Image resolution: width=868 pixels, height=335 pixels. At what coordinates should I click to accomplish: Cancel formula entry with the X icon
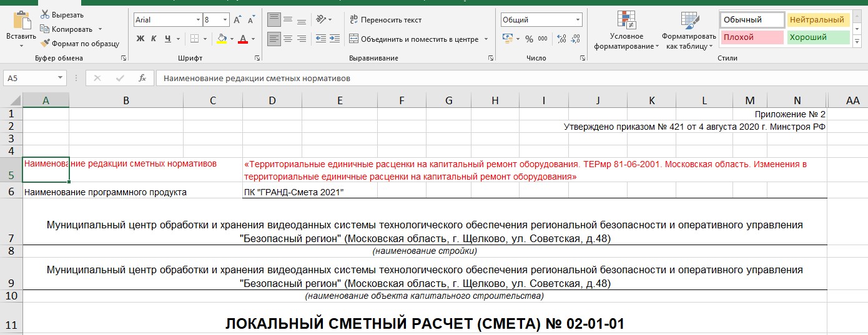(x=97, y=79)
